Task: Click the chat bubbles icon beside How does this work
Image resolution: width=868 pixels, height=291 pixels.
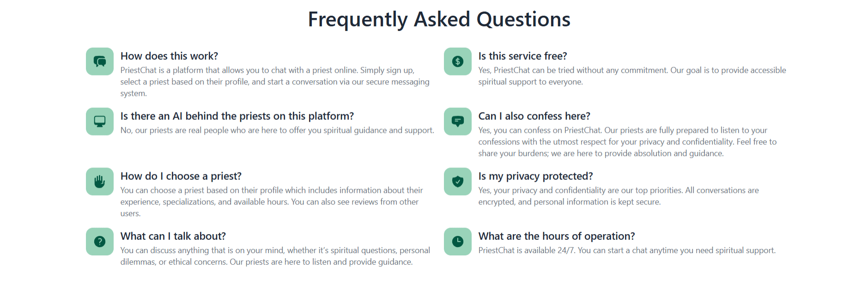Action: point(100,61)
